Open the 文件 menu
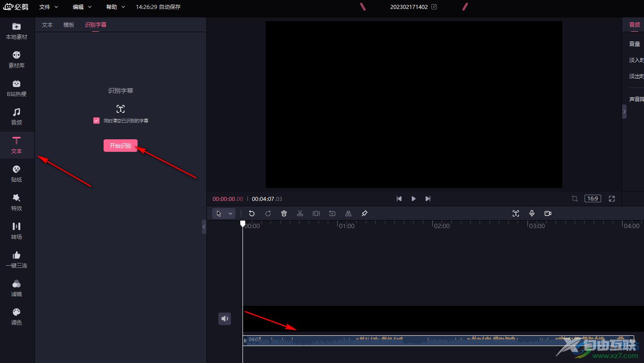The image size is (644, 363). click(49, 7)
